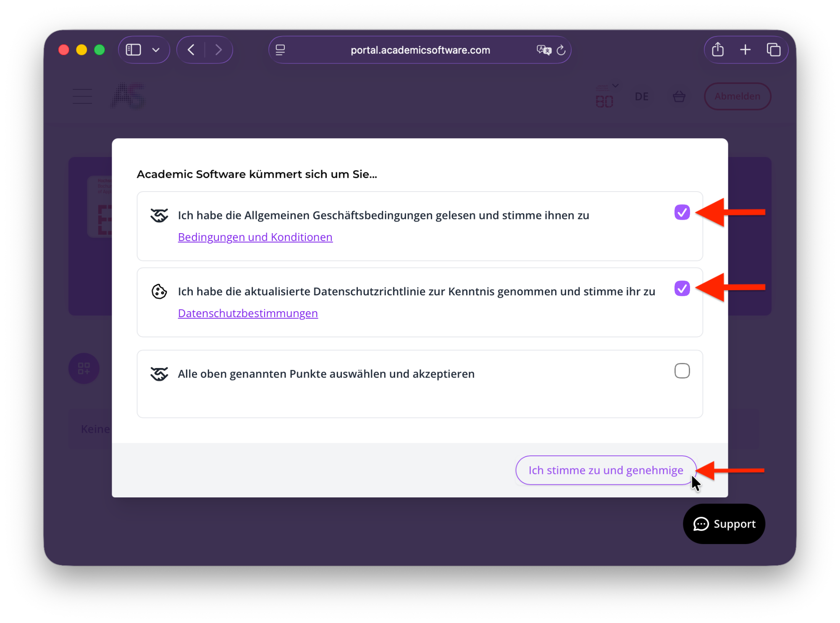This screenshot has height=623, width=840.
Task: Reload the page with the refresh icon
Action: pyautogui.click(x=561, y=50)
